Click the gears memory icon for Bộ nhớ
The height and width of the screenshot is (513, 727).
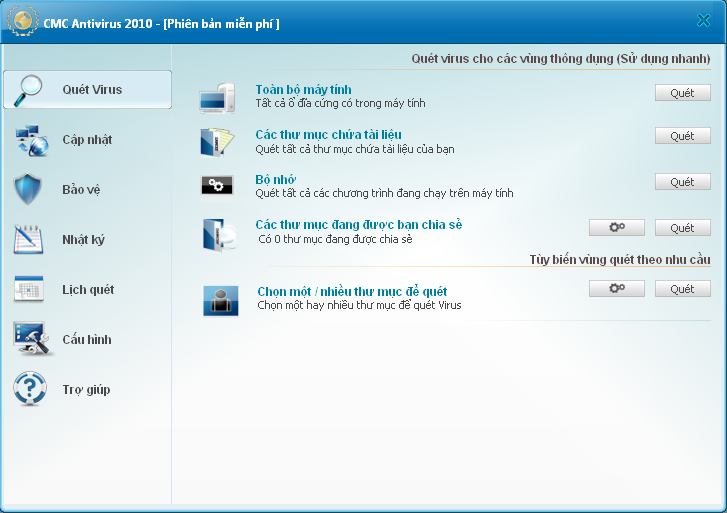(217, 186)
